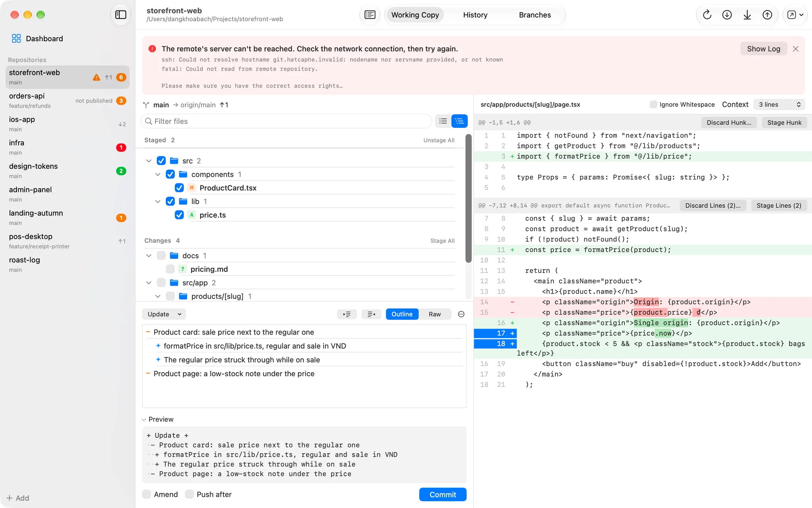Uncheck the lib folder checkbox
Image resolution: width=812 pixels, height=508 pixels.
170,201
